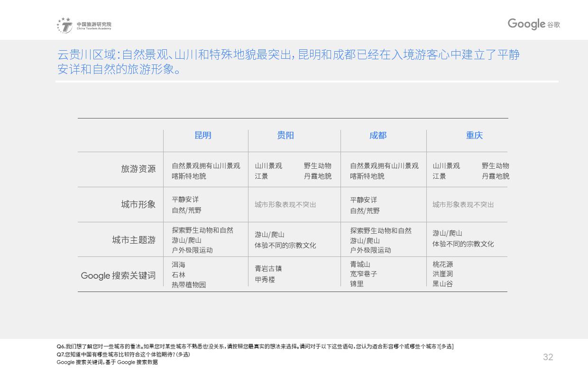Select the 旅游资源 row label
Viewport: 588px width, 392px height.
click(x=138, y=169)
